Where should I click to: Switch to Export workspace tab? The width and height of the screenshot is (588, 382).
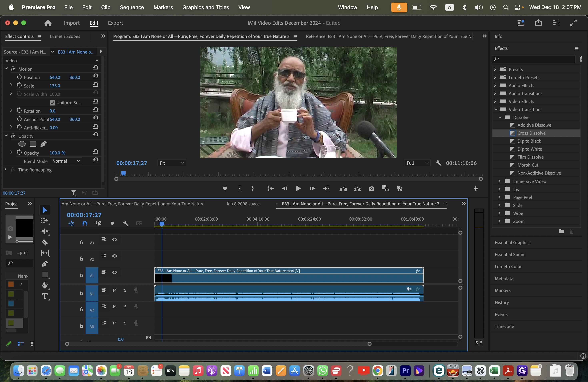[115, 23]
